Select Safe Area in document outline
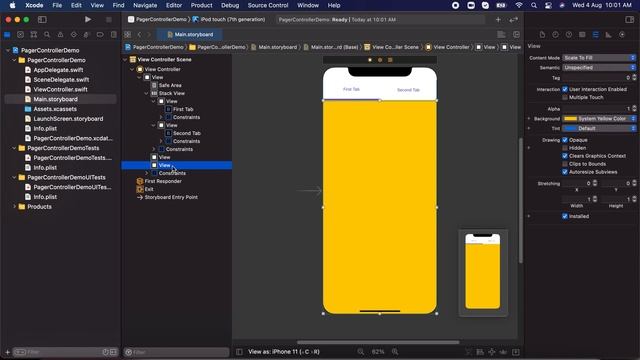 click(170, 85)
